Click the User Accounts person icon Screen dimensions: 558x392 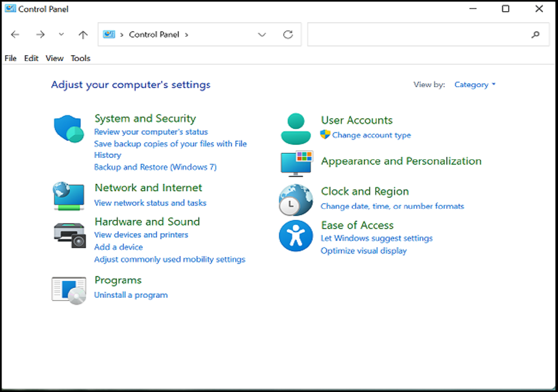(x=296, y=128)
